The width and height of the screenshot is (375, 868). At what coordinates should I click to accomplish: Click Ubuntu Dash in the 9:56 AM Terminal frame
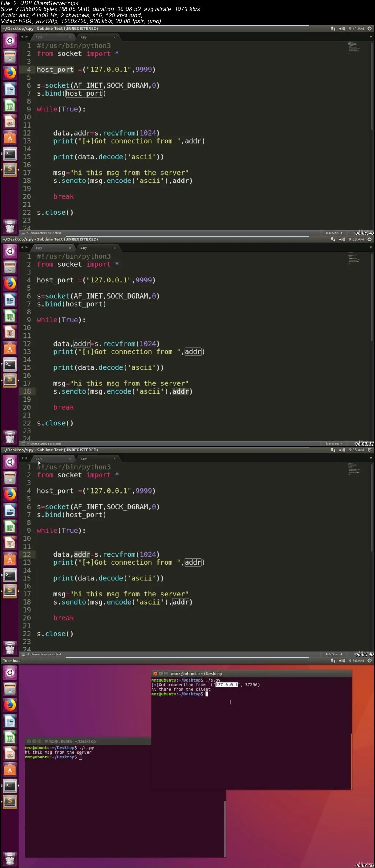(x=10, y=673)
